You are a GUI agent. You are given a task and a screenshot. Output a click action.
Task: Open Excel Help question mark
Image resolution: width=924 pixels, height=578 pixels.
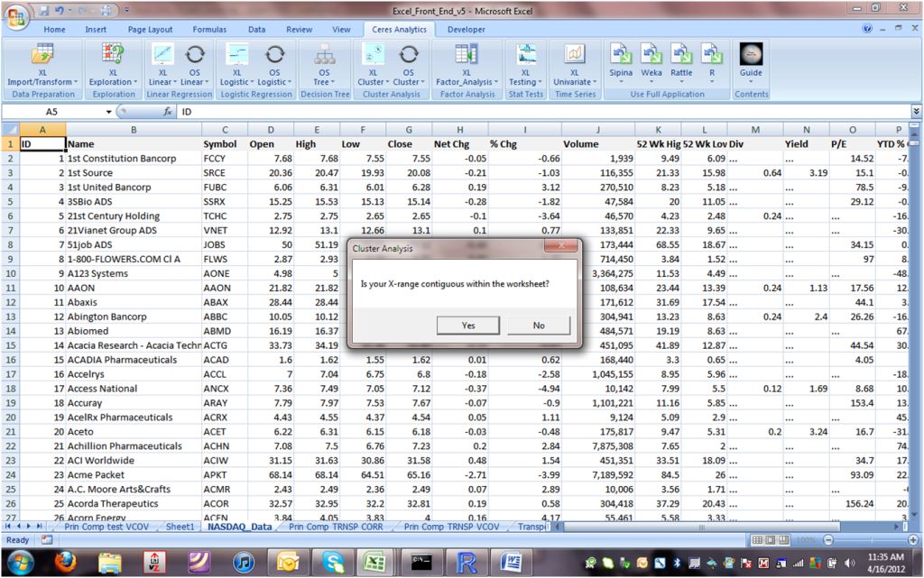[x=867, y=29]
